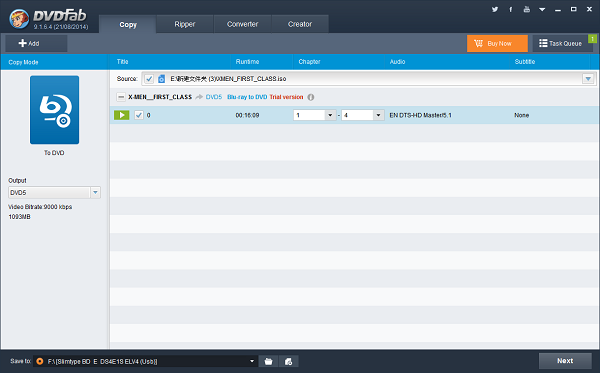The width and height of the screenshot is (600, 373).
Task: Play preview of title 0
Action: tap(122, 115)
